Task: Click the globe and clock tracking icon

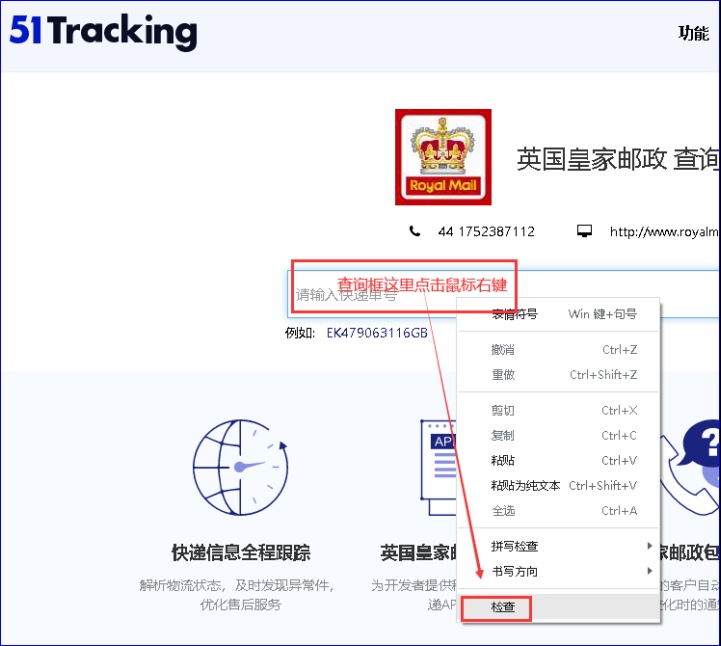Action: [x=240, y=467]
